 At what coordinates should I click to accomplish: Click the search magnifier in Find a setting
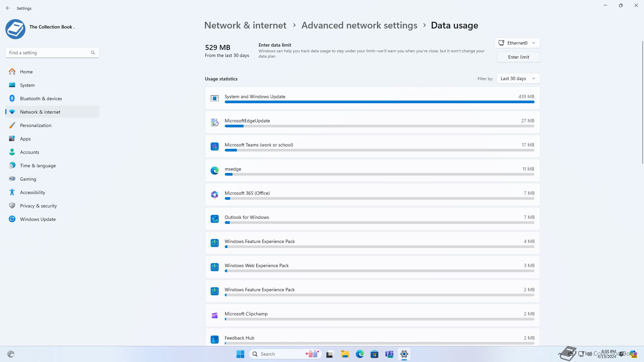(x=93, y=53)
